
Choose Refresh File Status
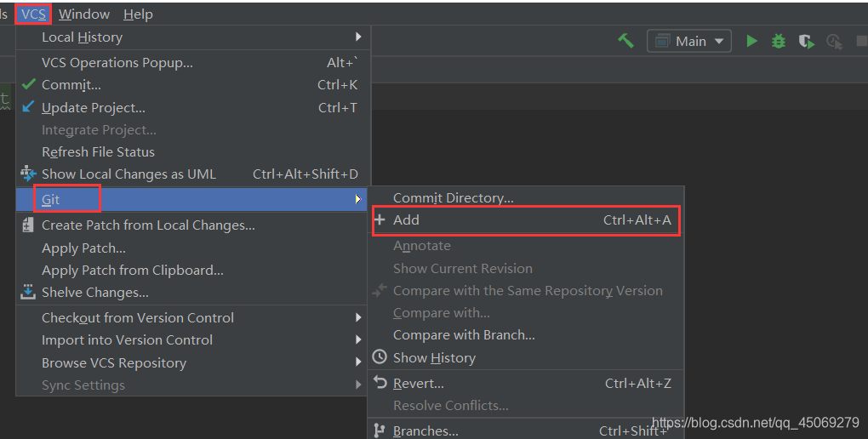(193, 151)
